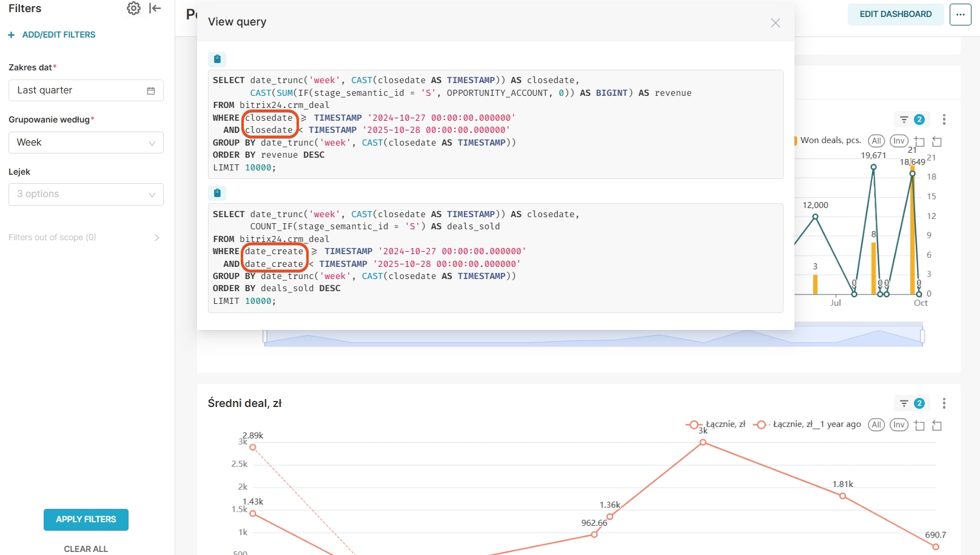Open the Filters settings gear
Image resolution: width=980 pixels, height=555 pixels.
[x=133, y=8]
